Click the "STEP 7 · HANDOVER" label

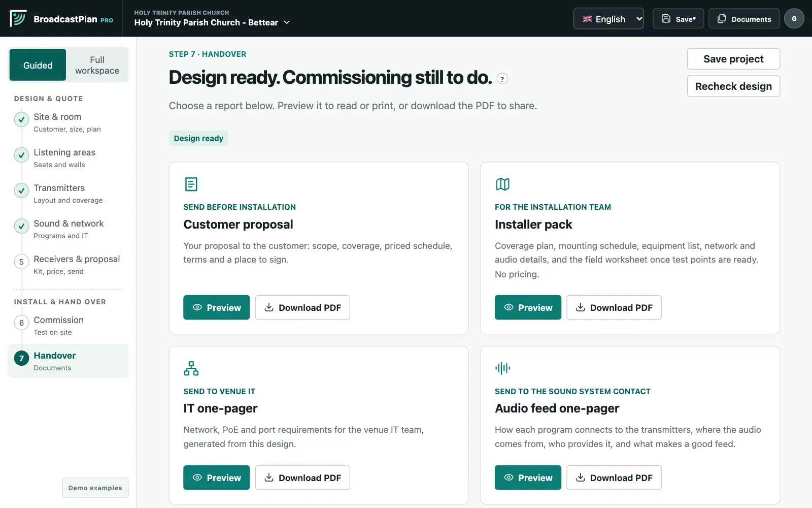pos(208,54)
